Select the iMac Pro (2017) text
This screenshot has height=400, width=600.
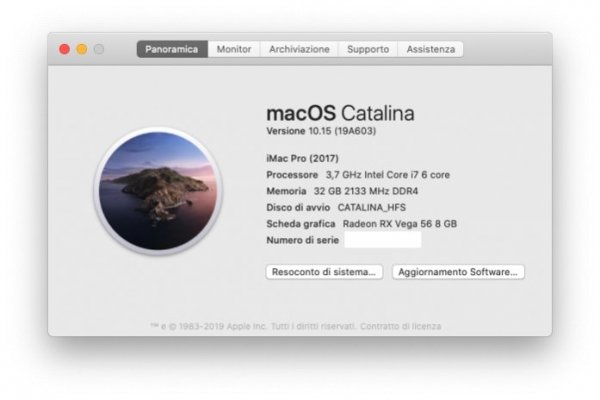pyautogui.click(x=302, y=158)
